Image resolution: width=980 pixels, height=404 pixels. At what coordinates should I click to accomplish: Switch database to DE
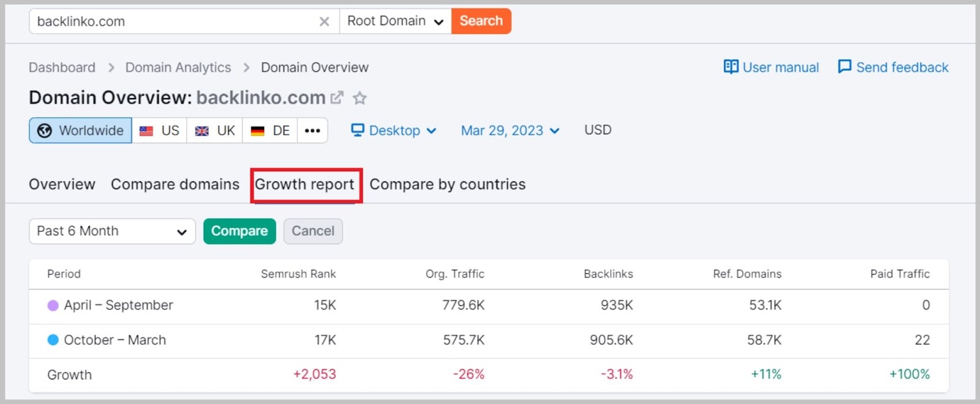pos(270,131)
